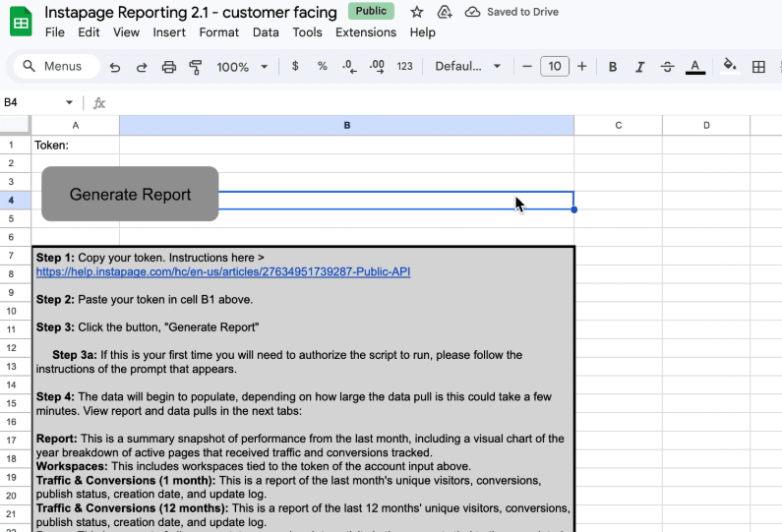Viewport: 782px width, 532px height.
Task: Open the Insert menu
Action: 169,32
